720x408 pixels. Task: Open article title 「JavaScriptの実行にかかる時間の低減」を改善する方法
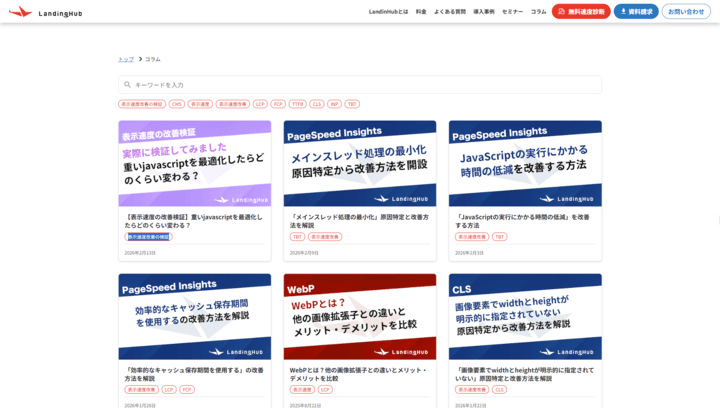(523, 221)
